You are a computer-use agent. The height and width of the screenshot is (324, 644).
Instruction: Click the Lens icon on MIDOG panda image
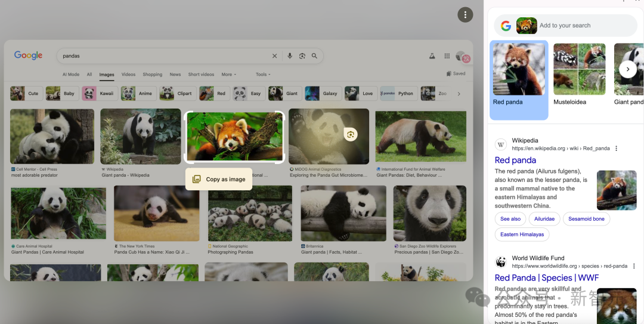[x=351, y=134]
